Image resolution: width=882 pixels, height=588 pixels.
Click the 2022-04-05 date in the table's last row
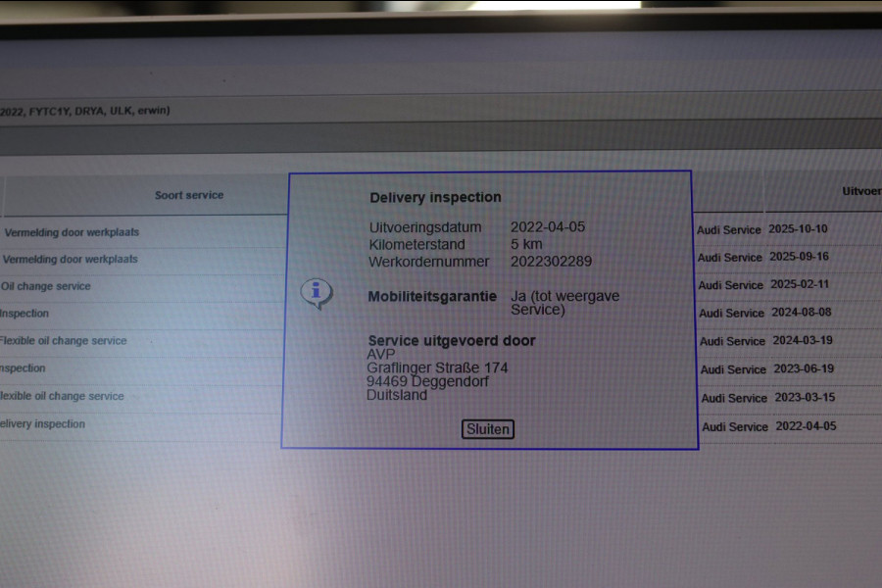[807, 426]
